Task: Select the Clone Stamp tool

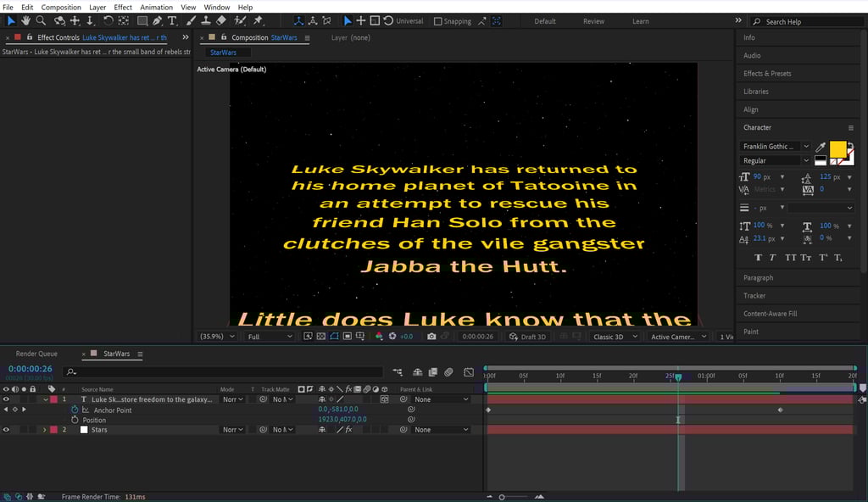Action: coord(205,21)
